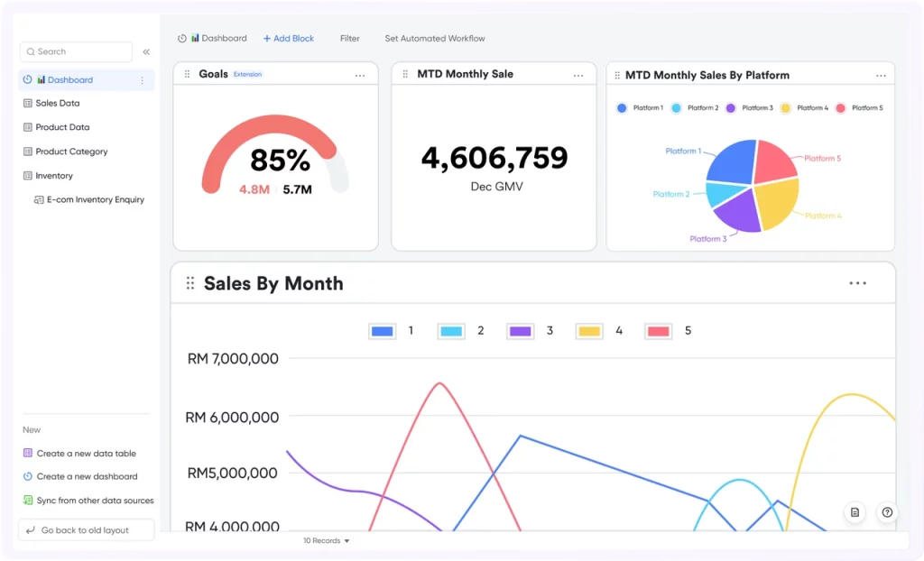
Task: Toggle Platform 3 legend in pie chart
Action: 750,108
